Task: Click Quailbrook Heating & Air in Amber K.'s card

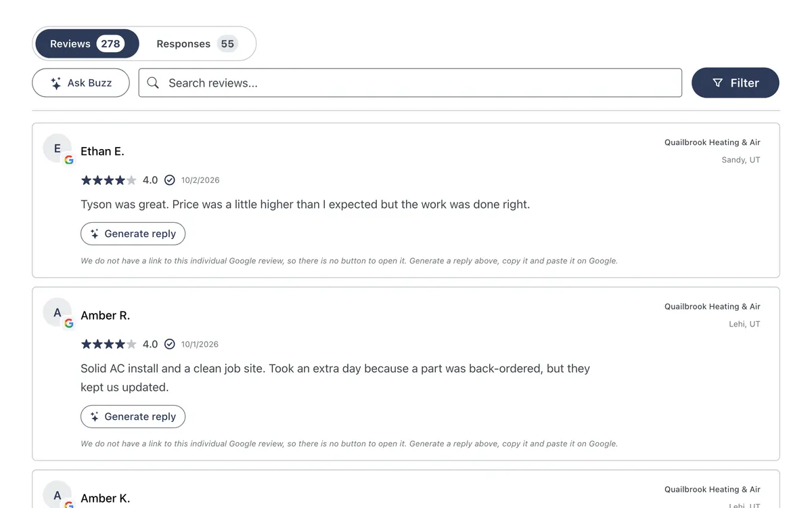Action: pyautogui.click(x=713, y=489)
